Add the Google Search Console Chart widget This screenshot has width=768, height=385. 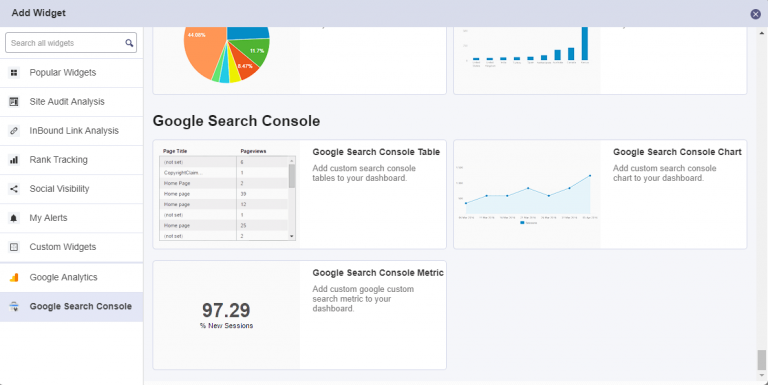click(600, 194)
